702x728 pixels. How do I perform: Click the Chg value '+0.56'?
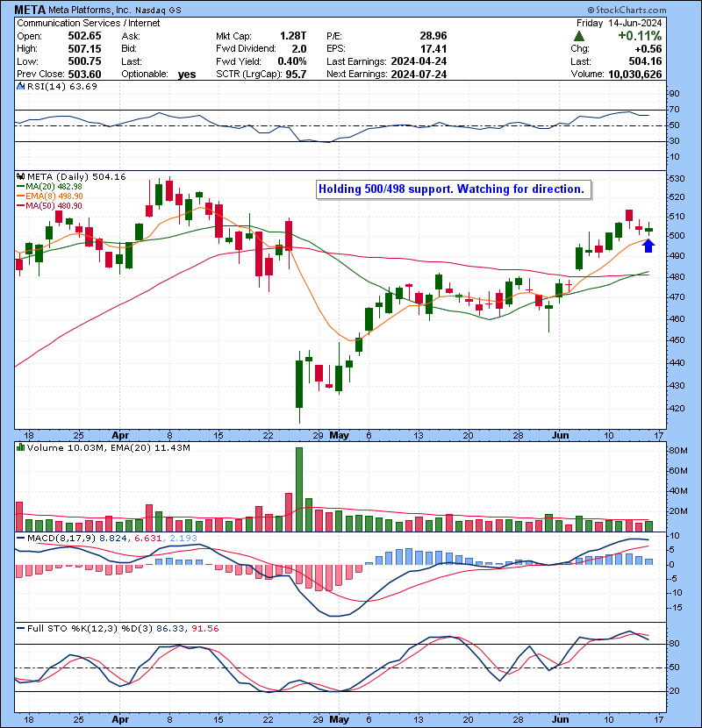[x=648, y=48]
